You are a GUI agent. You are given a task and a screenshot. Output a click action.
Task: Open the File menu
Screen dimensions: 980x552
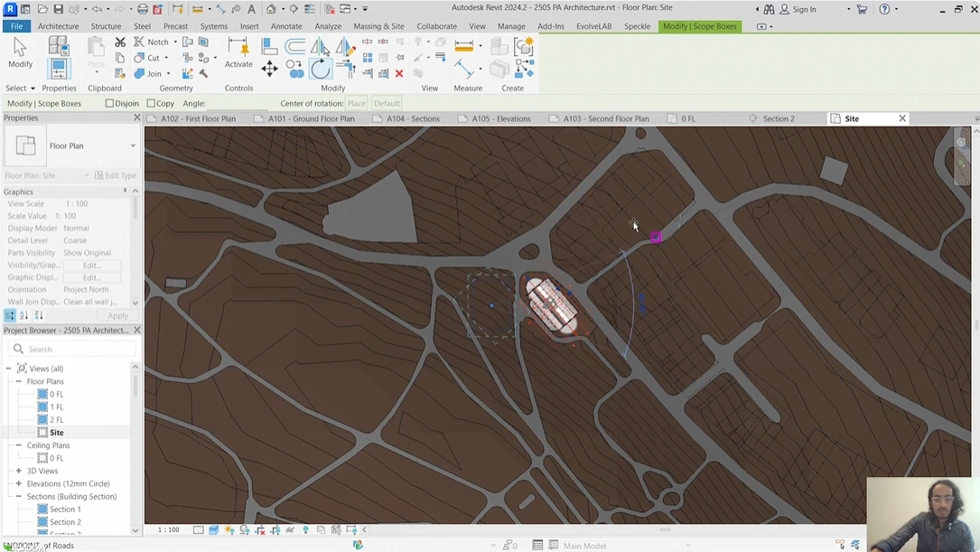click(x=17, y=26)
